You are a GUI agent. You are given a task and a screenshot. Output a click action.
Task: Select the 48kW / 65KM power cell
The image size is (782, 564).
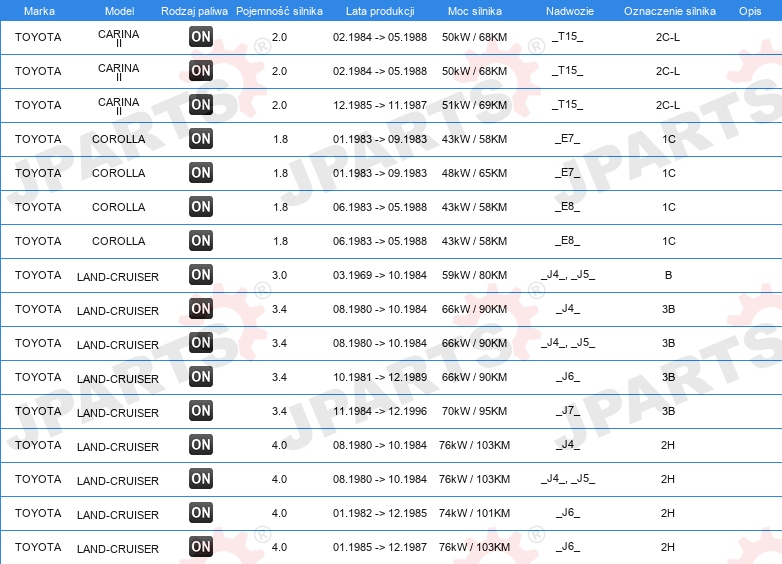coord(474,173)
